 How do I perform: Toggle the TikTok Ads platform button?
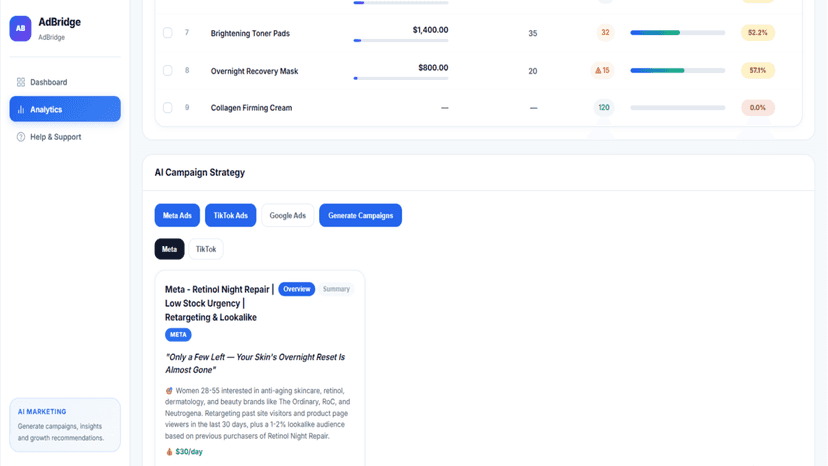[230, 215]
